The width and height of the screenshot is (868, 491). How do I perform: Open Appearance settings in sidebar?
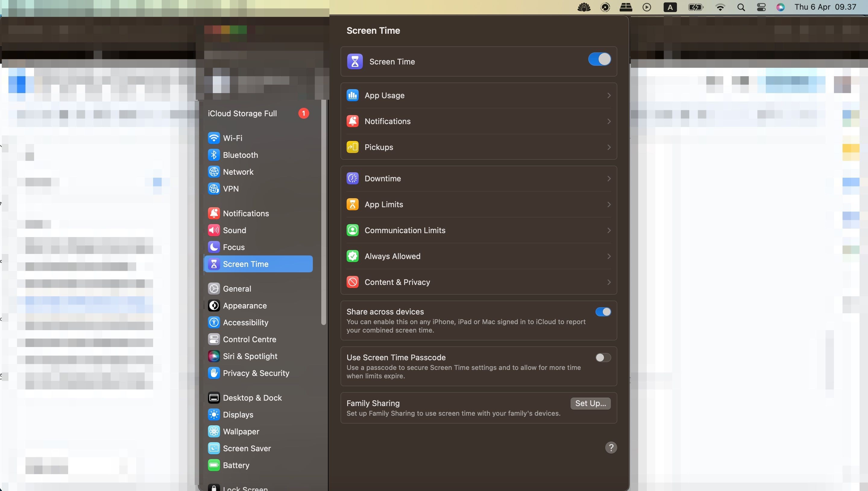click(258, 305)
